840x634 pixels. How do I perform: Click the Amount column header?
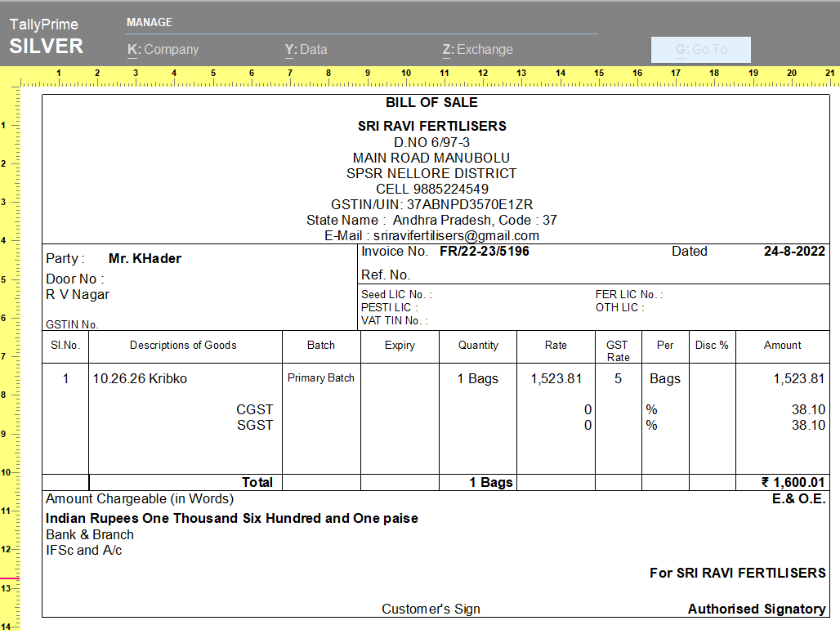[x=783, y=346]
